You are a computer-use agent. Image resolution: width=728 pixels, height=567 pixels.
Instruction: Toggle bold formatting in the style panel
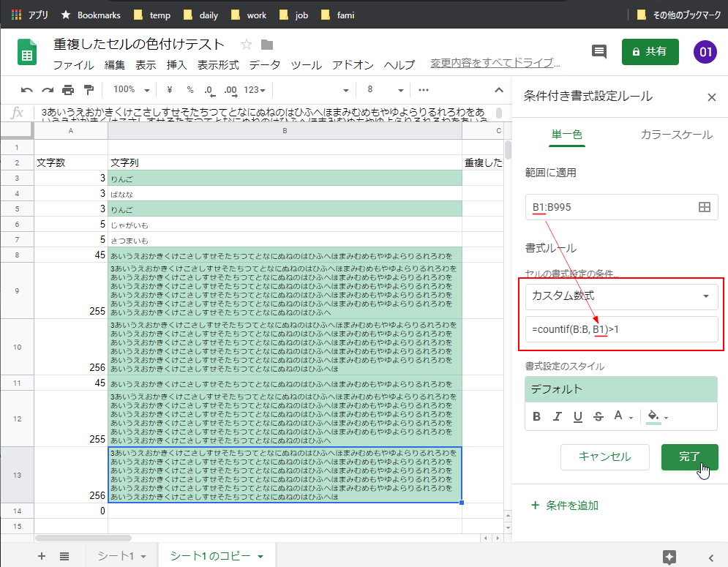(536, 416)
